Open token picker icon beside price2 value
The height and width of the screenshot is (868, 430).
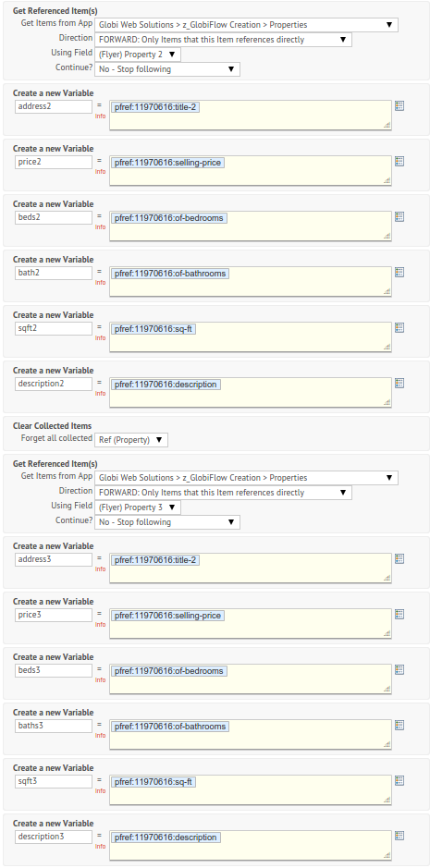pyautogui.click(x=399, y=161)
